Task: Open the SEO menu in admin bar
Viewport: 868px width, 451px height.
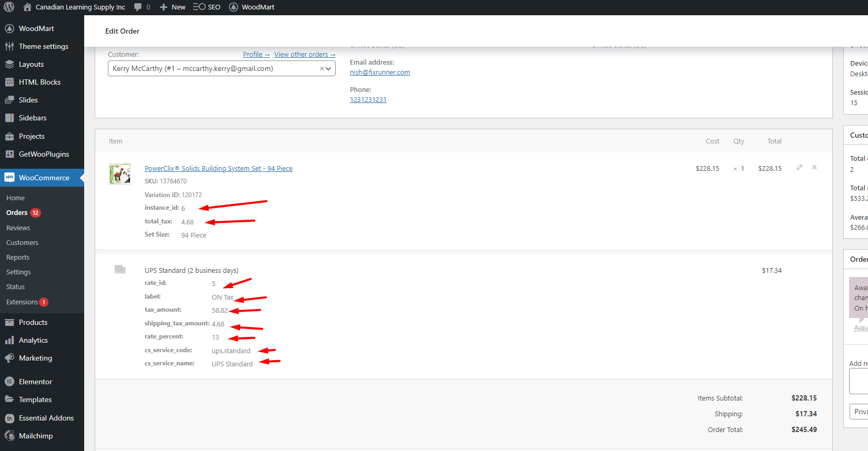Action: pyautogui.click(x=206, y=7)
